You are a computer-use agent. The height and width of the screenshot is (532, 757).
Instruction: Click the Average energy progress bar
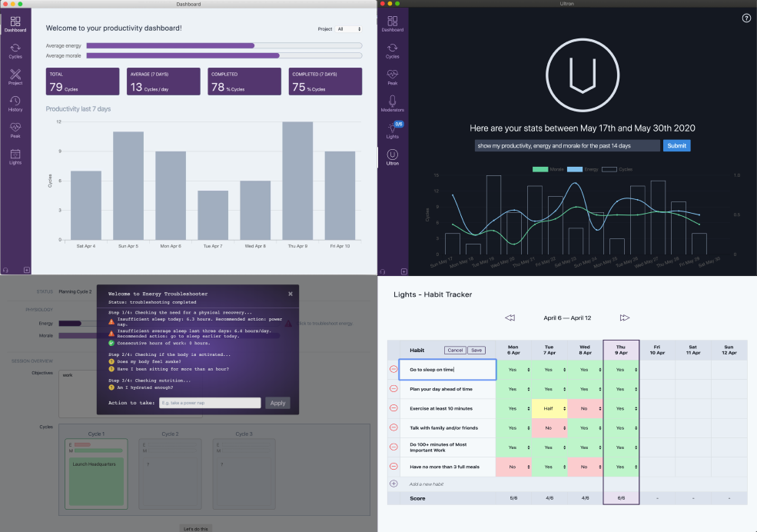tap(224, 46)
